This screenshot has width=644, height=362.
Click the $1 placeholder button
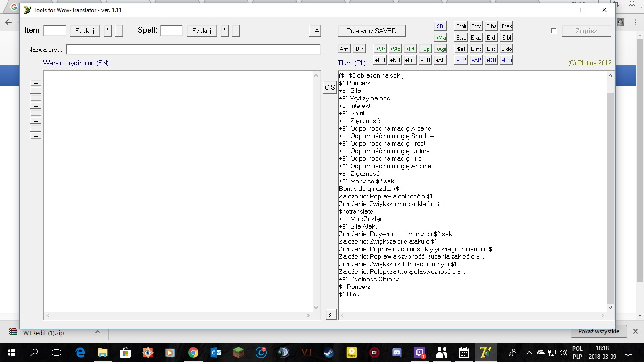[331, 314]
